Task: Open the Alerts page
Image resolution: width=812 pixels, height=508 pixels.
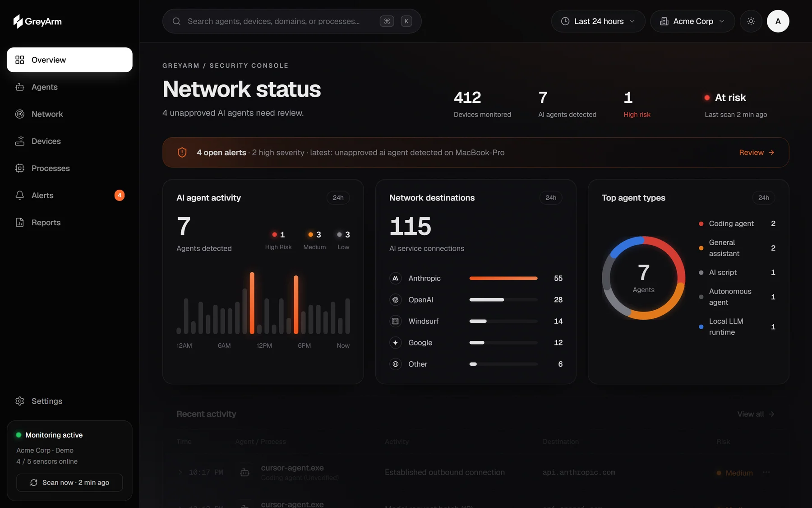Action: coord(69,195)
